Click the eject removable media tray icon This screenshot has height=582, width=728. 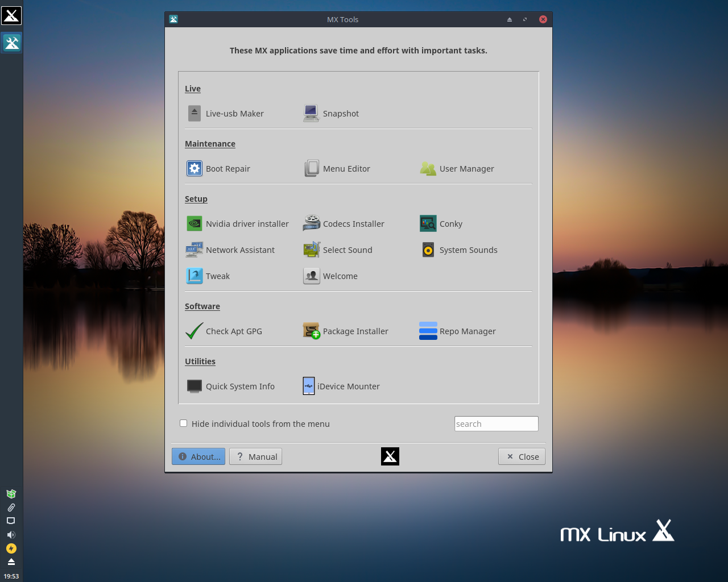[x=11, y=562]
